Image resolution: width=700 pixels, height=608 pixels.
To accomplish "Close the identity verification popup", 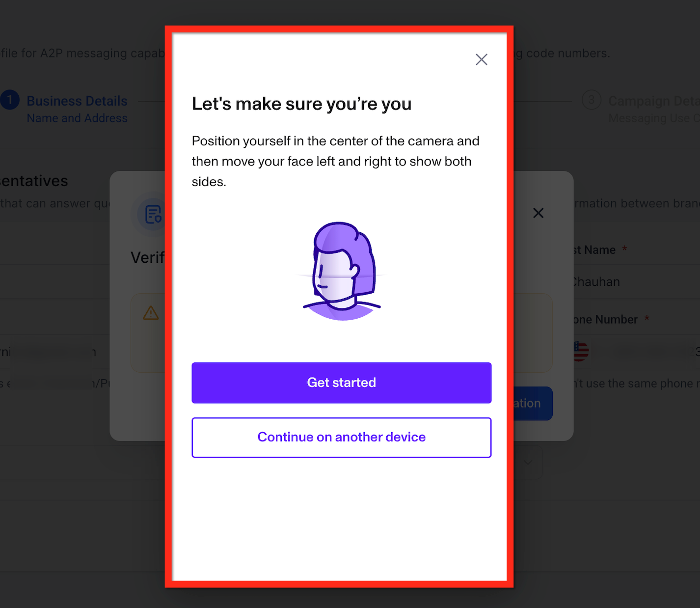I will pos(482,59).
